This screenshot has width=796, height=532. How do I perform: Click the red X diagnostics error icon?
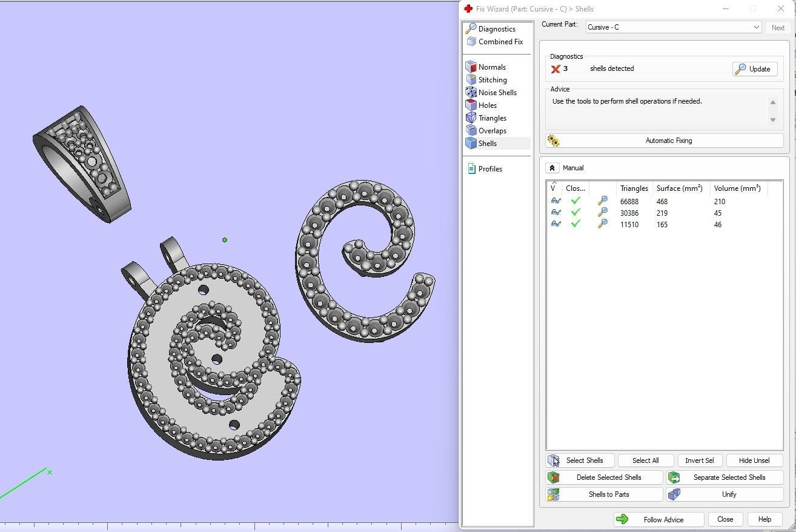click(555, 69)
